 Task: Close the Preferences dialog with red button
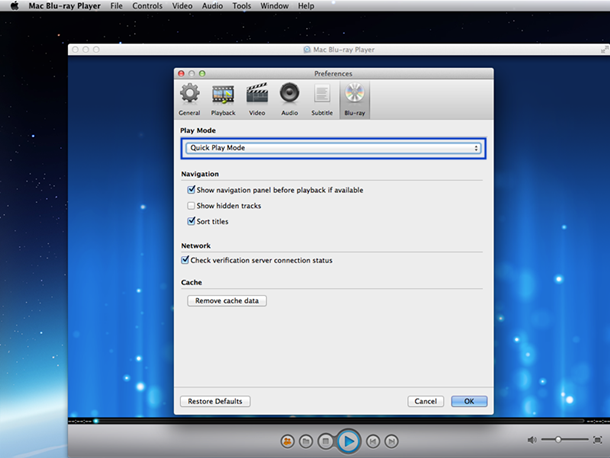[x=181, y=73]
